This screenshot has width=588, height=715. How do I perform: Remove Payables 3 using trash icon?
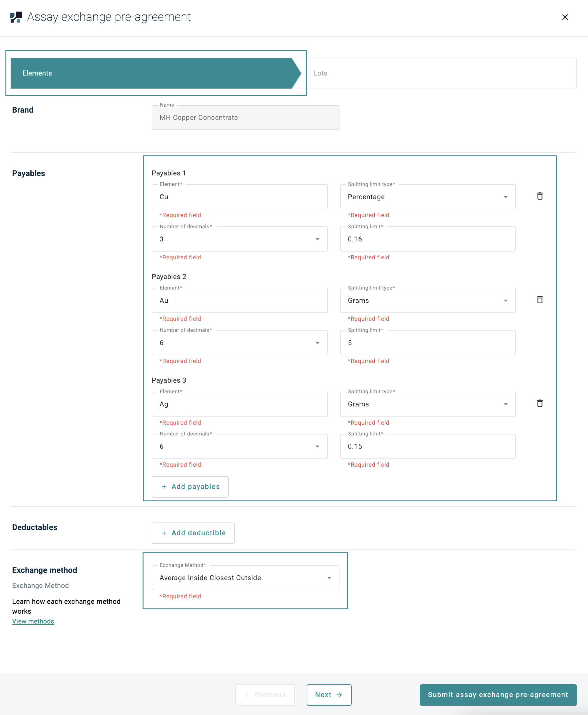click(540, 403)
